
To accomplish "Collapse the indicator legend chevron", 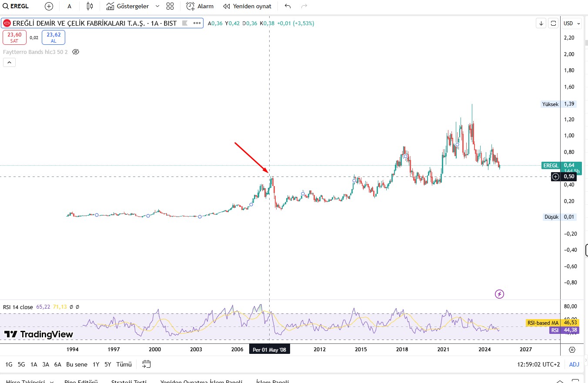I will click(9, 63).
